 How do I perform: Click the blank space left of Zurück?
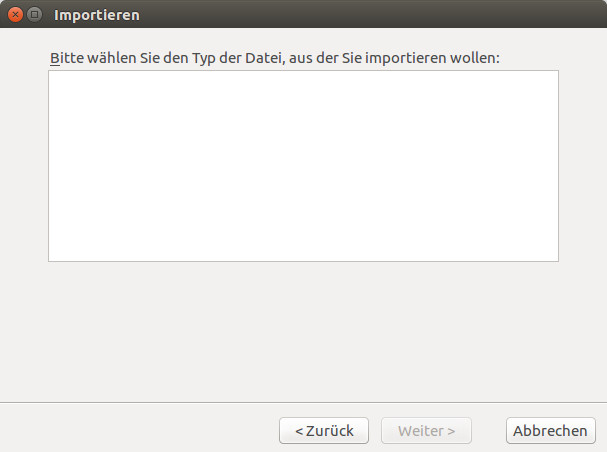pyautogui.click(x=140, y=431)
